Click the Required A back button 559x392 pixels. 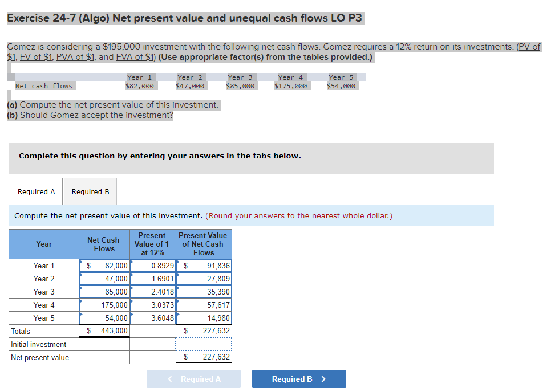pyautogui.click(x=193, y=379)
